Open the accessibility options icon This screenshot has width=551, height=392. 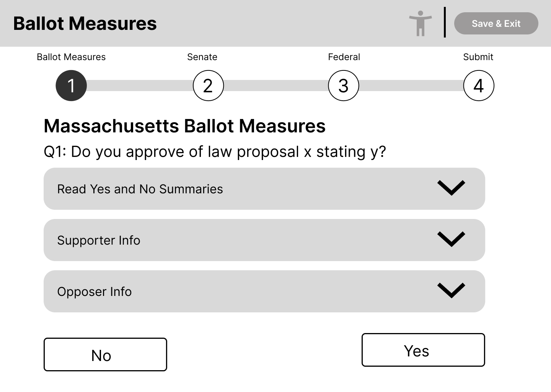pyautogui.click(x=420, y=23)
